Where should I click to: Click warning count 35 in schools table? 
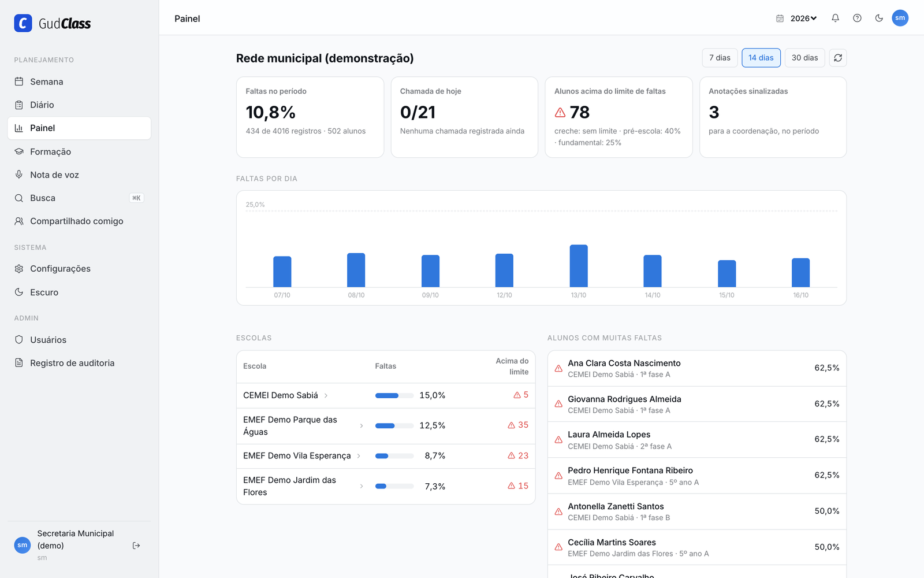[x=518, y=425]
